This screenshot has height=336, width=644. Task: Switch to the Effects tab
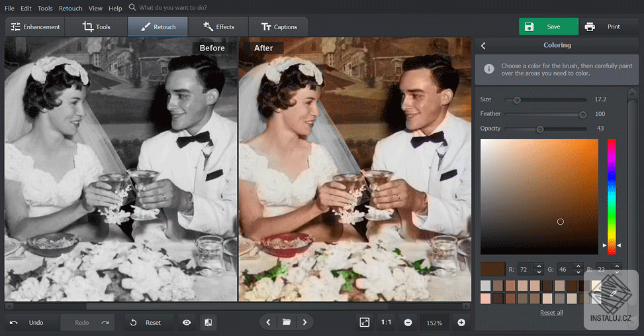[218, 27]
